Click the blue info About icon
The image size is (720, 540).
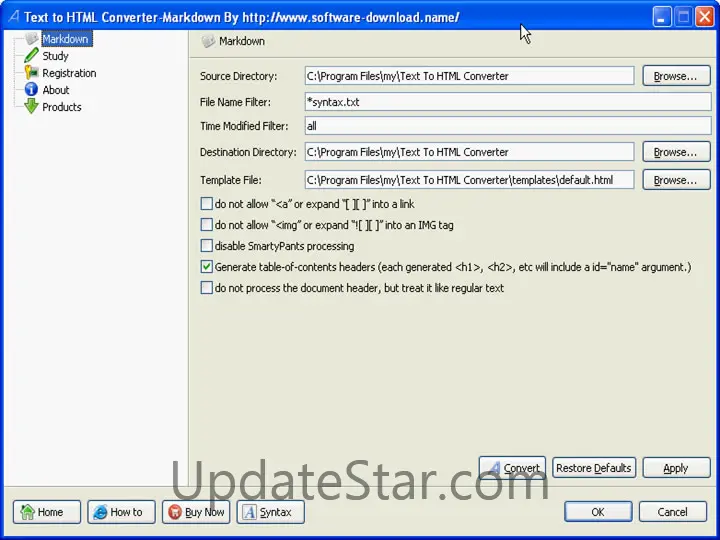(x=31, y=89)
